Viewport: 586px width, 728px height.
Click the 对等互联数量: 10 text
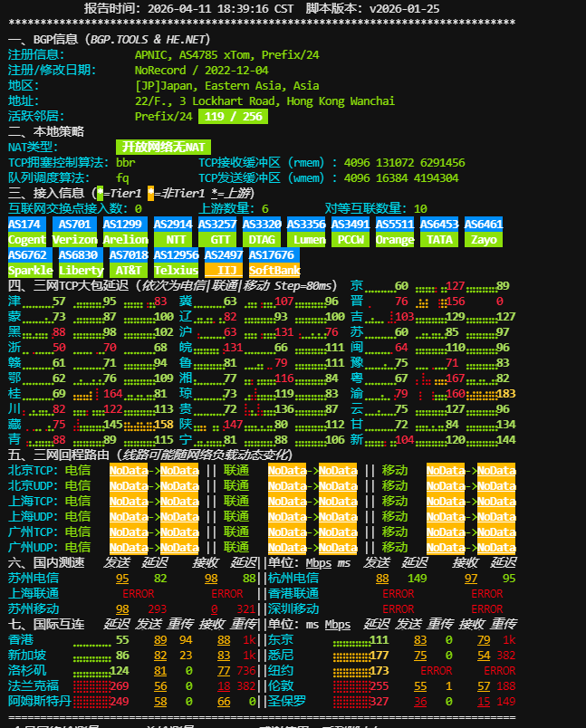click(376, 208)
